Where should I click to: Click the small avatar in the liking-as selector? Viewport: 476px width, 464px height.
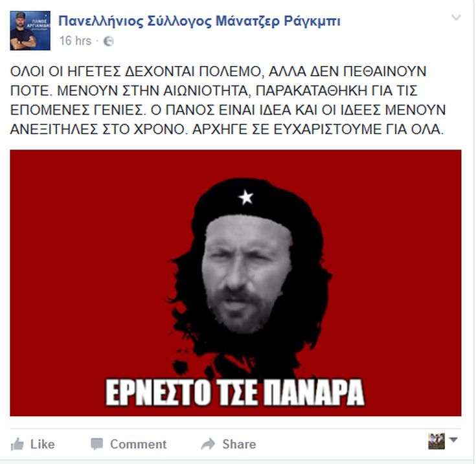coord(436,441)
